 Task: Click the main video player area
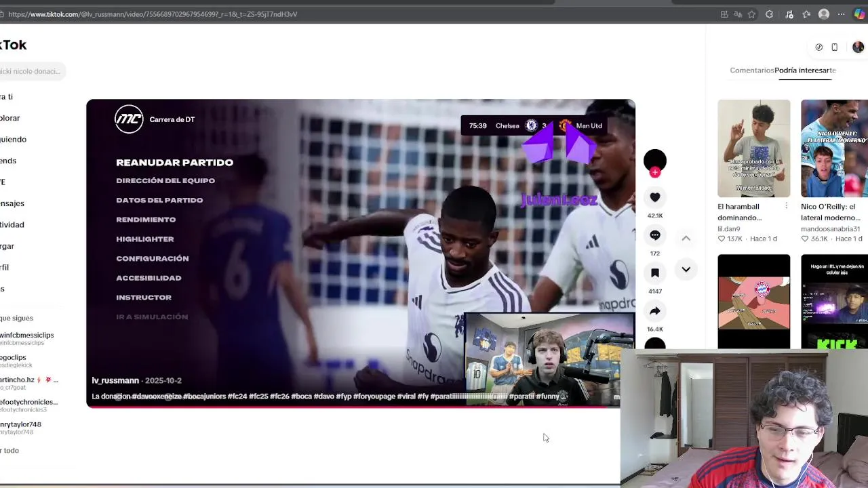pos(361,253)
